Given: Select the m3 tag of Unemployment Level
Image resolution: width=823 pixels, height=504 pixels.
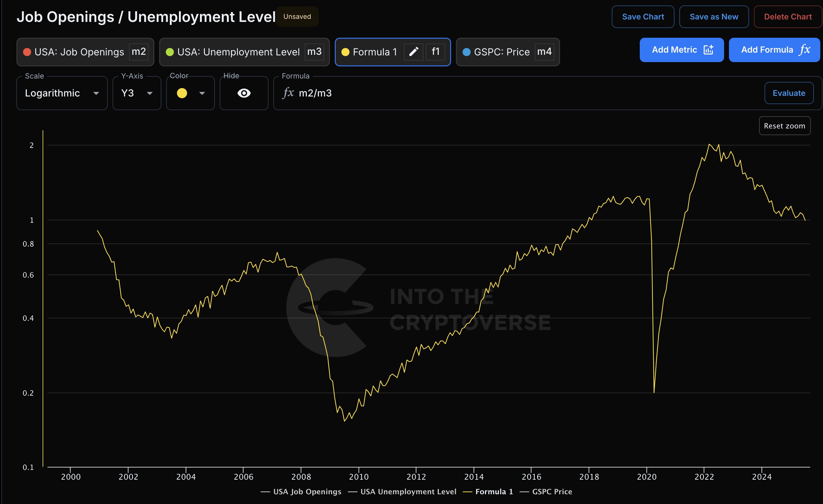Looking at the screenshot, I should click(314, 52).
